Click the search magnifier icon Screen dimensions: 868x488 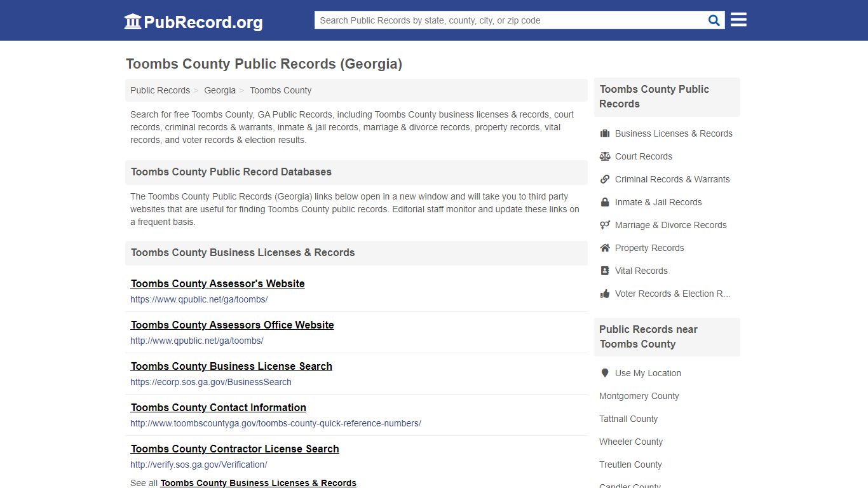click(x=714, y=20)
